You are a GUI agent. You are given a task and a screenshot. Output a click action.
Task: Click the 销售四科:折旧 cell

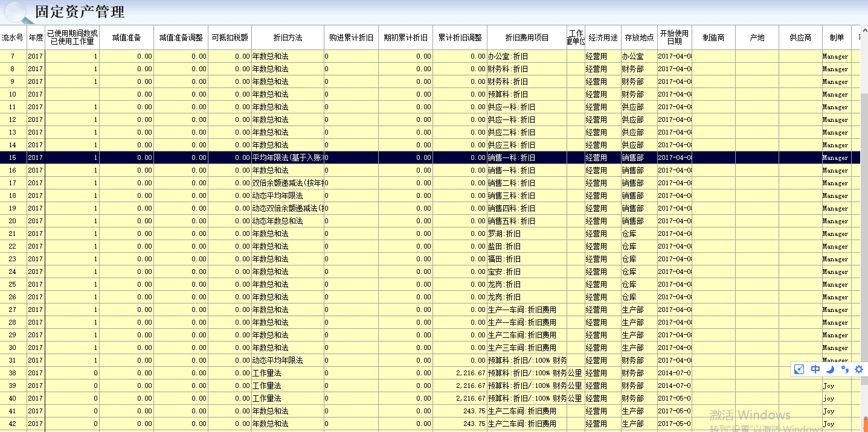click(527, 208)
